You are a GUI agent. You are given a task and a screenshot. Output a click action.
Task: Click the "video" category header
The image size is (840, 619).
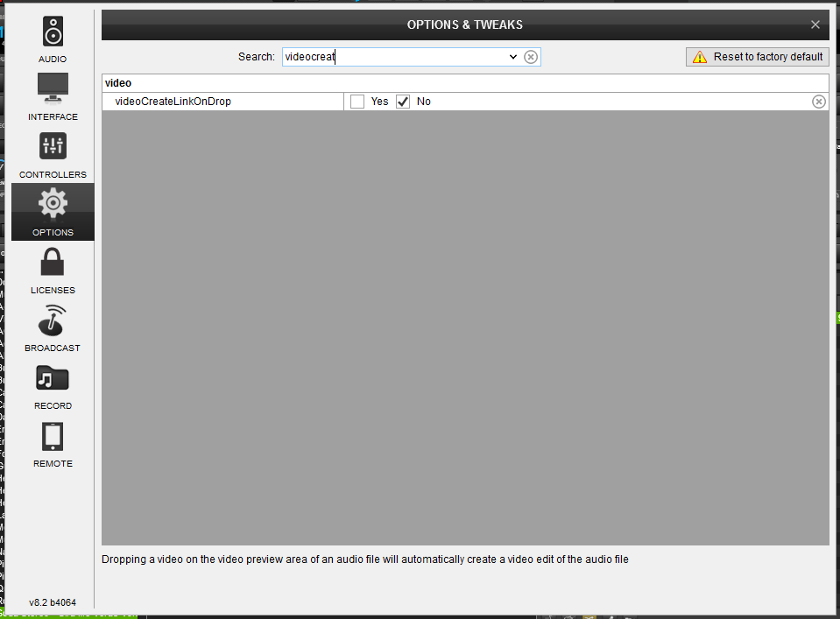[118, 83]
